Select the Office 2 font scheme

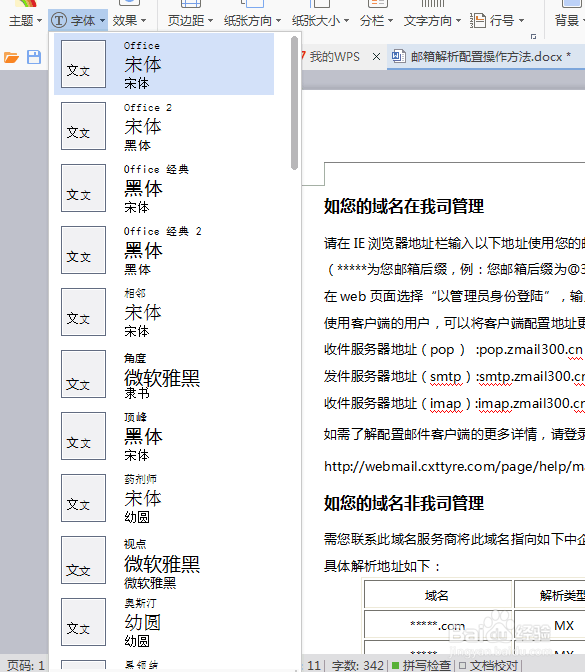tap(164, 126)
